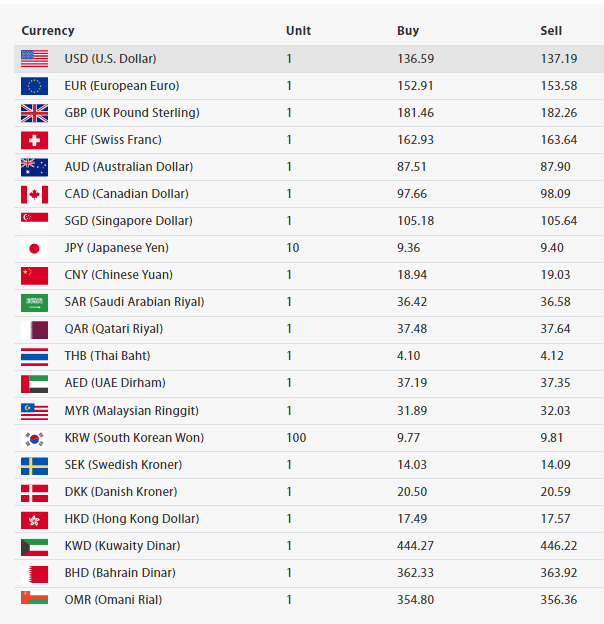Click the Canadian maple leaf flag
The image size is (604, 624).
[34, 194]
